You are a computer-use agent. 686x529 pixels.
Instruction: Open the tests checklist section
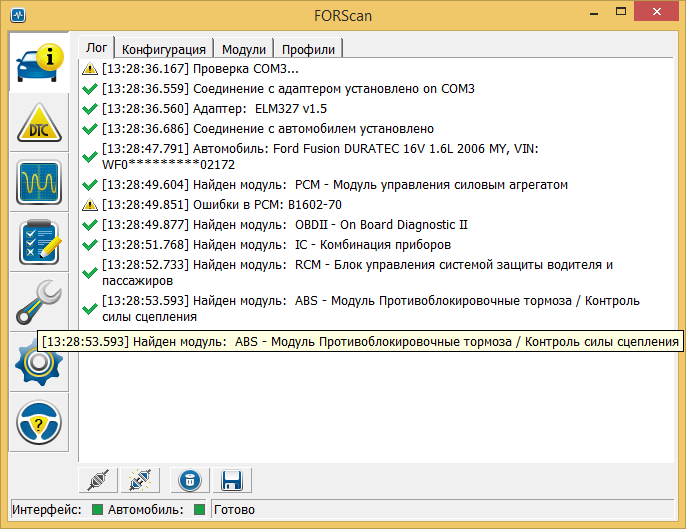click(39, 242)
